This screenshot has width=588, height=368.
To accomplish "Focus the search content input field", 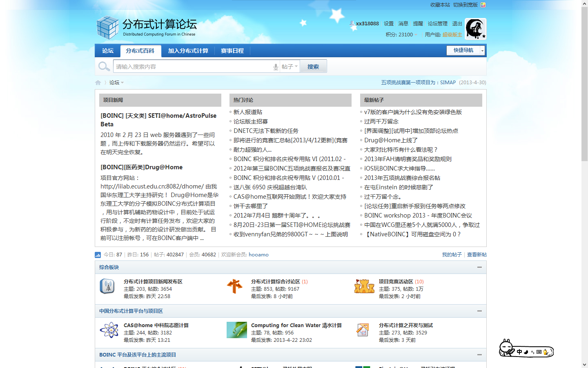I will pyautogui.click(x=193, y=67).
